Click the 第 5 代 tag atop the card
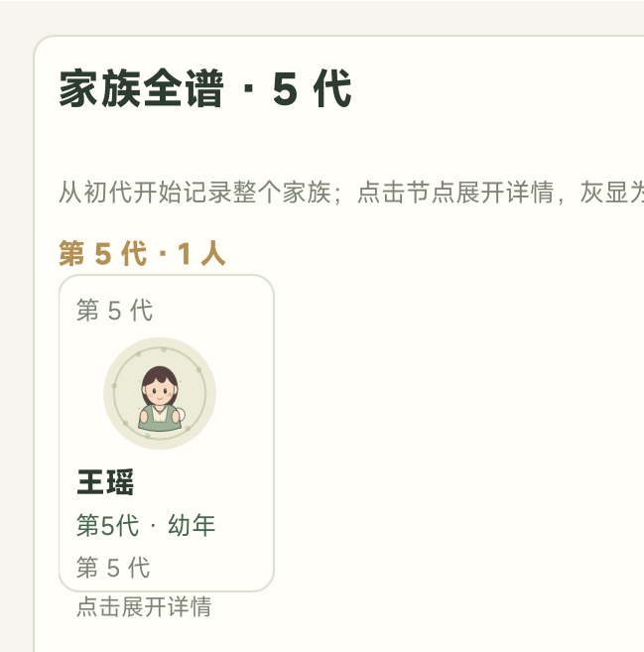The width and height of the screenshot is (644, 652). [x=115, y=311]
